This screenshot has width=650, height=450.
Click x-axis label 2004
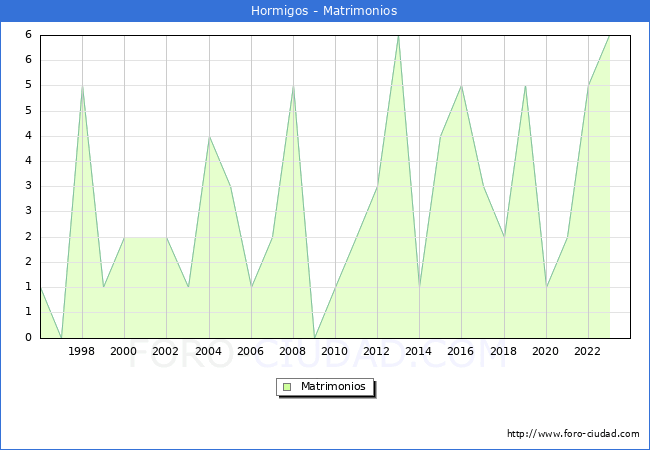click(x=209, y=351)
